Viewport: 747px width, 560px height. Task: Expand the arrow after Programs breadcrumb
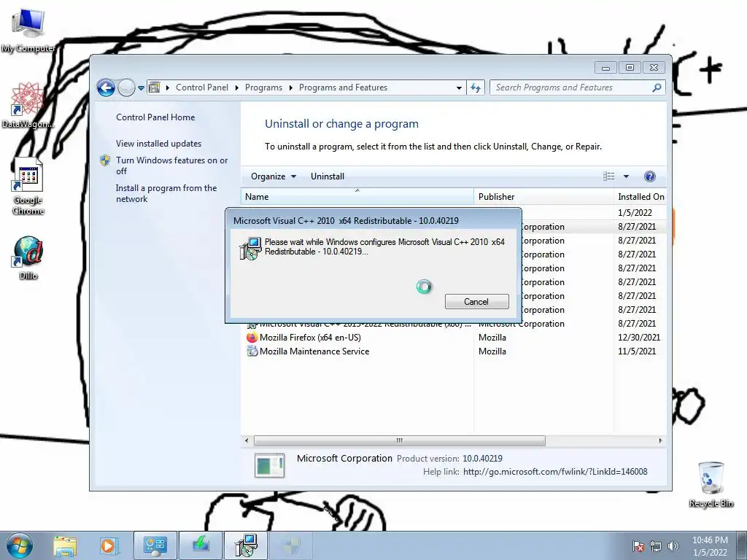coord(290,87)
